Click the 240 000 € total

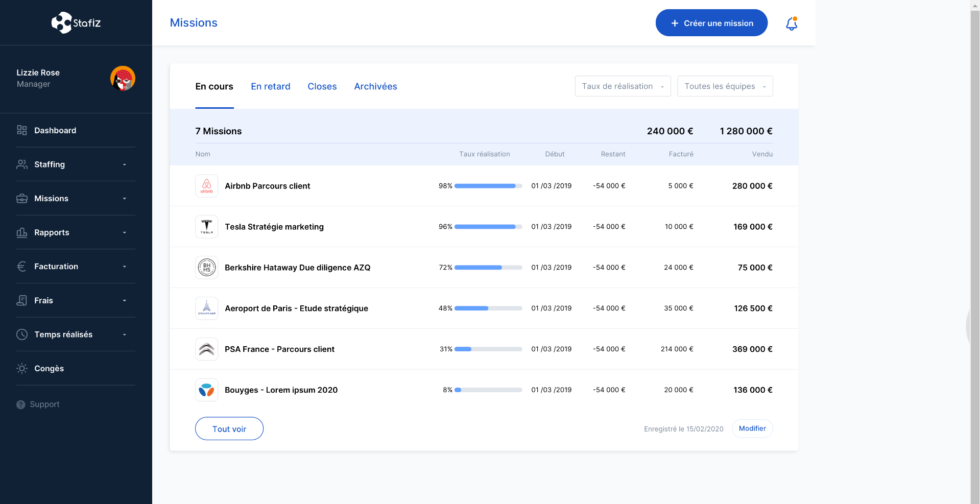click(x=670, y=131)
